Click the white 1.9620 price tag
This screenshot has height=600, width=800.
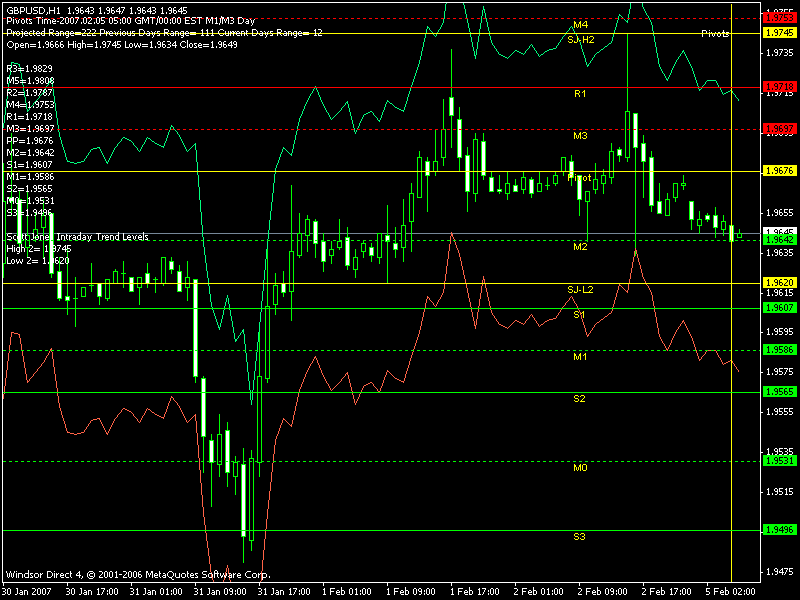778,283
